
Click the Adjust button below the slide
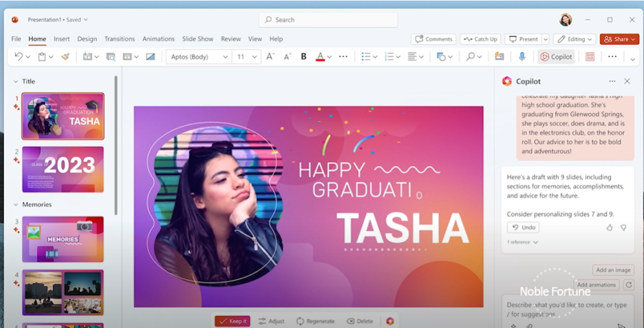click(272, 321)
